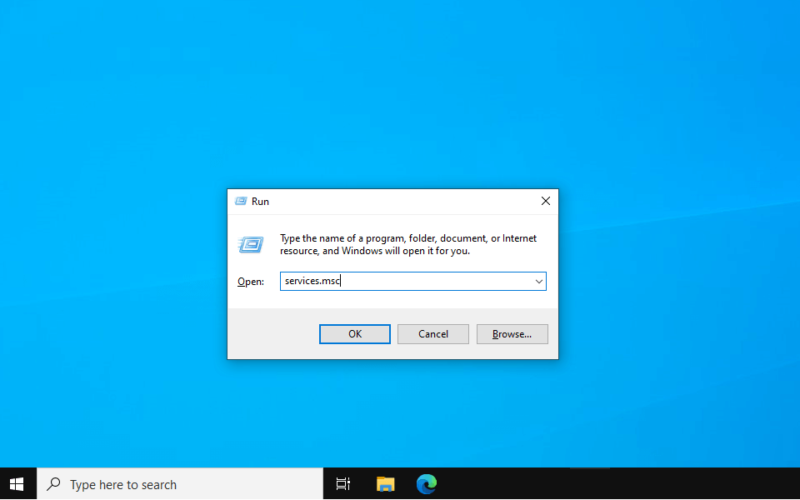Click the taskbar search box
This screenshot has height=500, width=800.
[x=180, y=484]
